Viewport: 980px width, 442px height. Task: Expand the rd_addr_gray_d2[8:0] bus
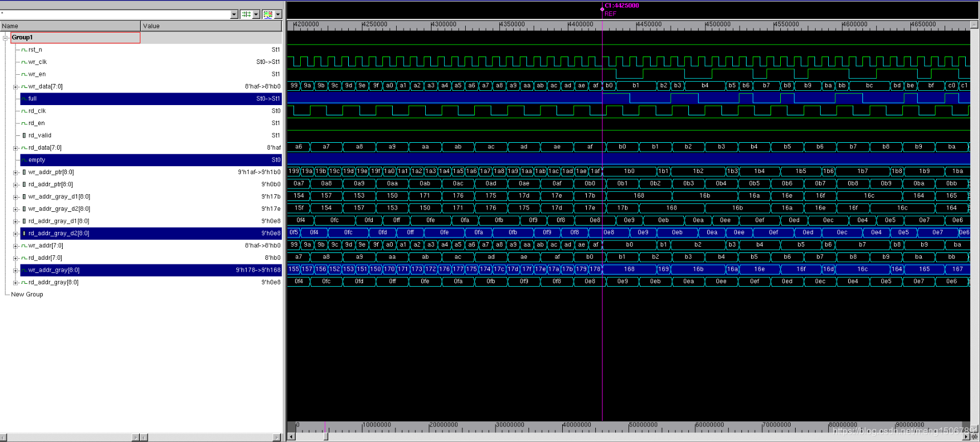[x=15, y=234]
